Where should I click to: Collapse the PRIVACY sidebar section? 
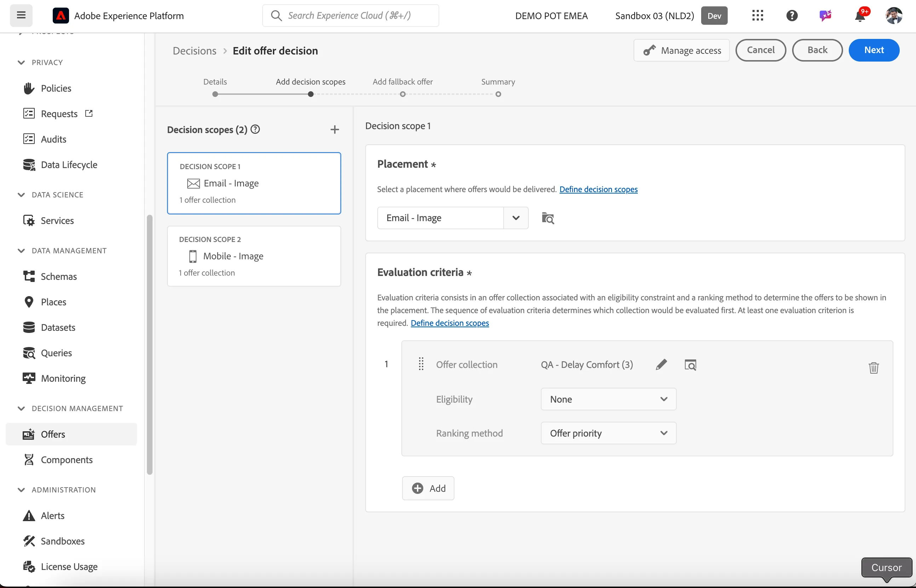coord(21,62)
